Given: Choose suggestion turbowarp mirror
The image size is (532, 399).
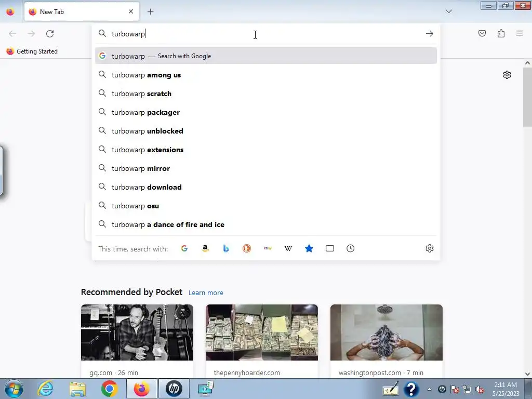Looking at the screenshot, I should pos(266,168).
